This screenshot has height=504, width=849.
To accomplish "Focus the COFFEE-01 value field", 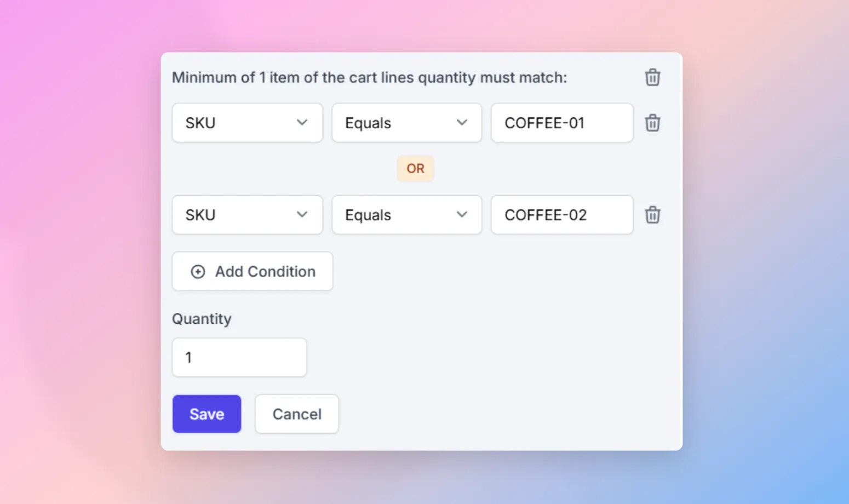I will (x=562, y=123).
